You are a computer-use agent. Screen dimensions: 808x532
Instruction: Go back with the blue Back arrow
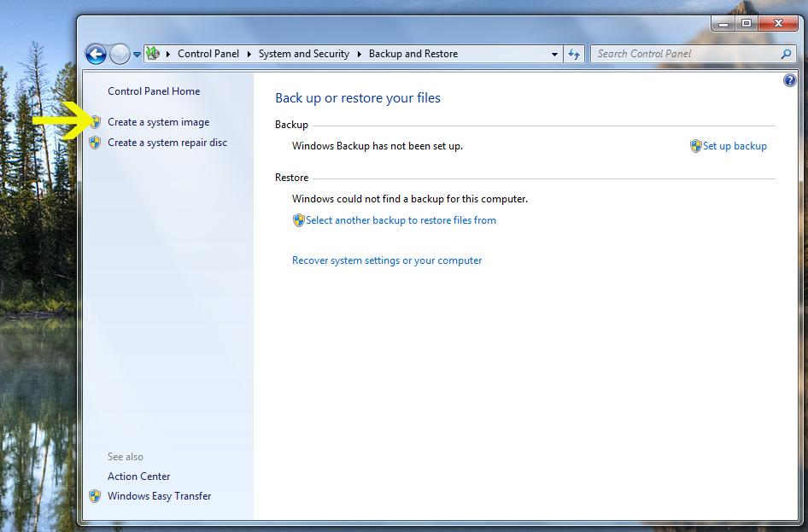coord(96,54)
